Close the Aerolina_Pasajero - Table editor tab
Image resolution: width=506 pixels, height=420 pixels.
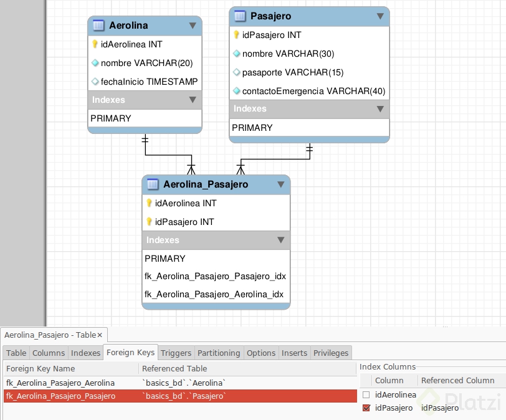[100, 335]
